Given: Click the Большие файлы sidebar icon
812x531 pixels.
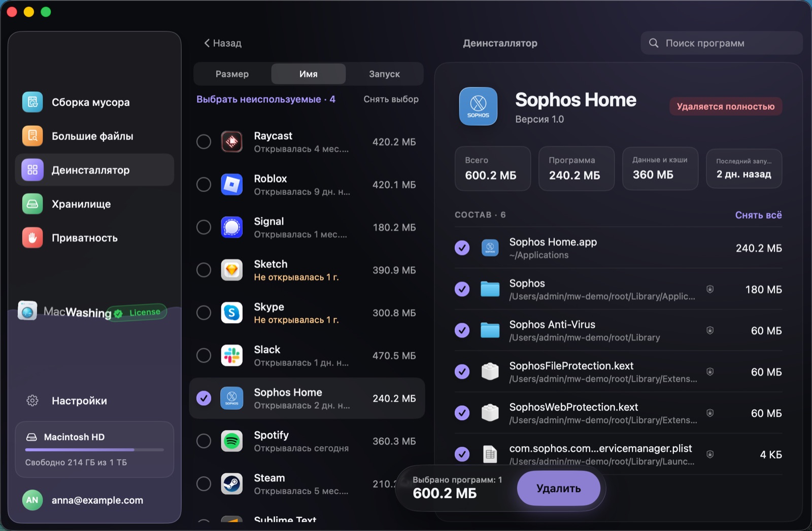Looking at the screenshot, I should coord(32,136).
